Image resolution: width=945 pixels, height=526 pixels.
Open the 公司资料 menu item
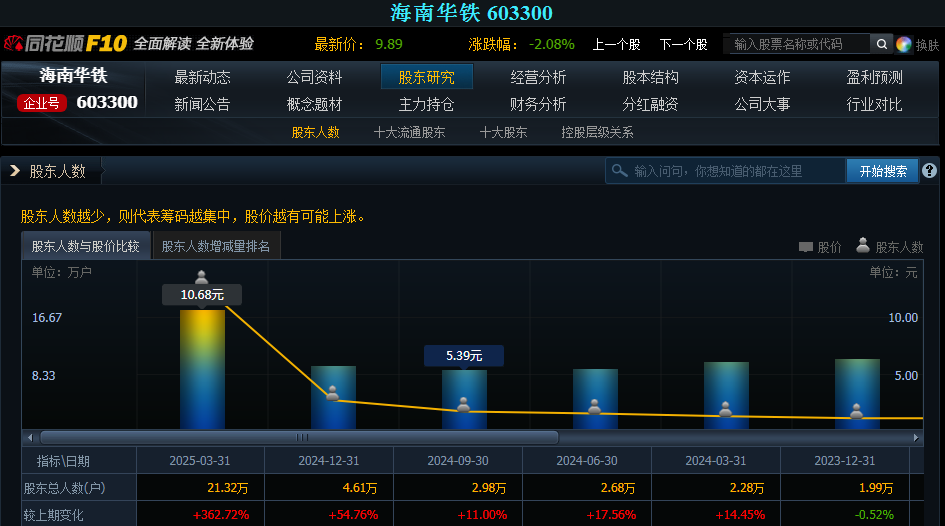(314, 77)
